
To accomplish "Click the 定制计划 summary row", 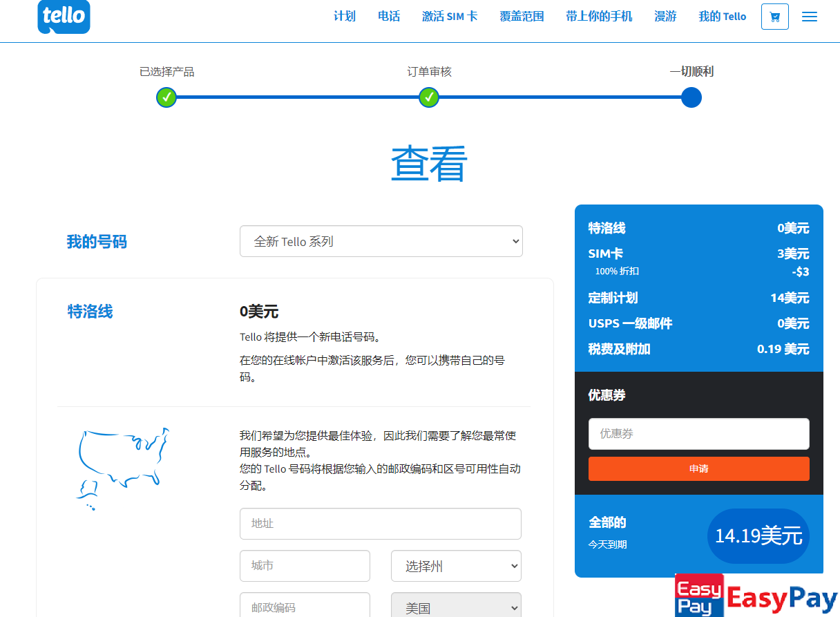I will (613, 298).
